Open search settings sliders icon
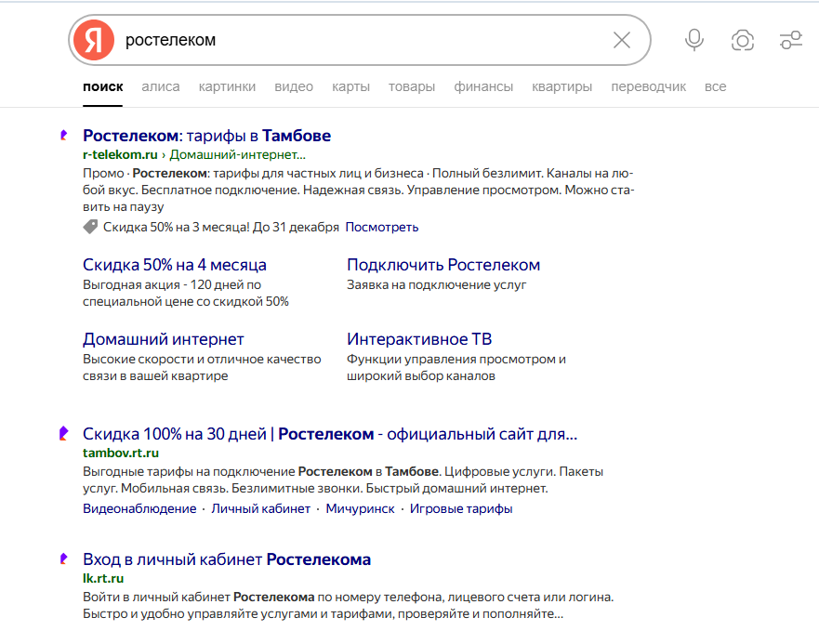 click(x=791, y=40)
